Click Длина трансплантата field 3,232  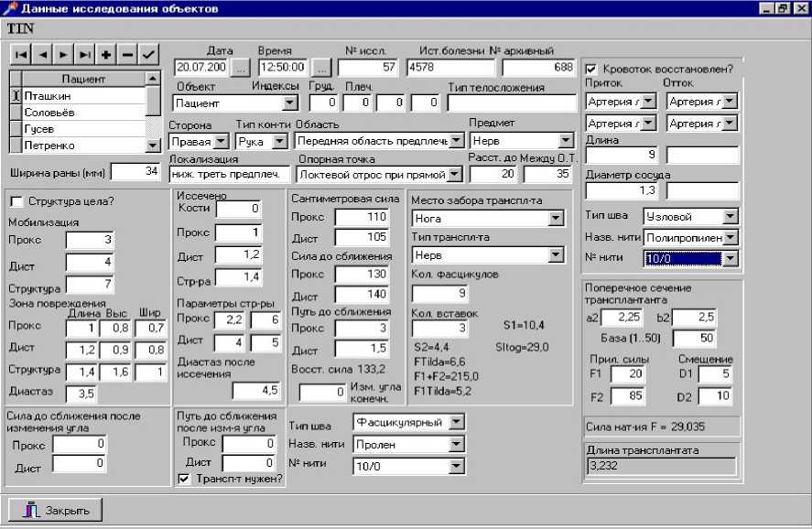pyautogui.click(x=661, y=466)
